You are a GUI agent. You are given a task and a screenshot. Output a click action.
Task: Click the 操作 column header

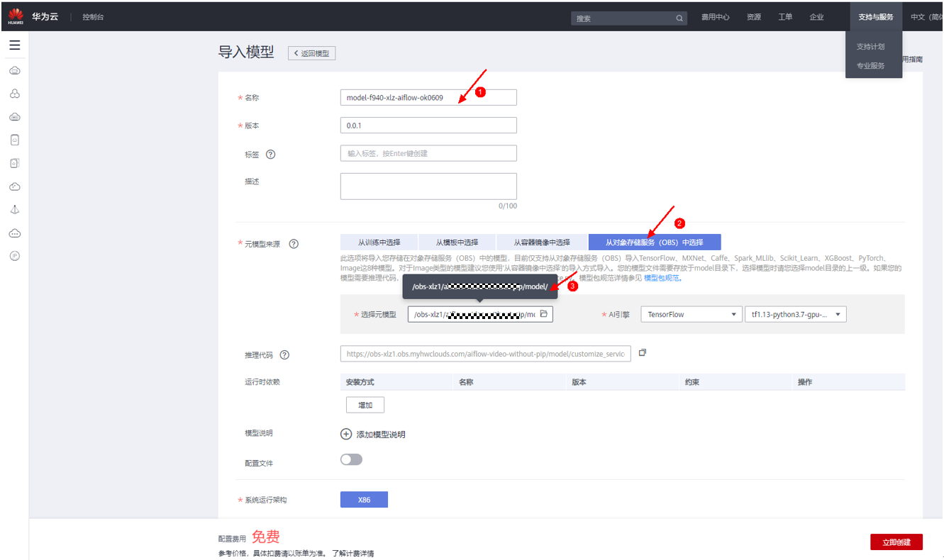pyautogui.click(x=805, y=382)
